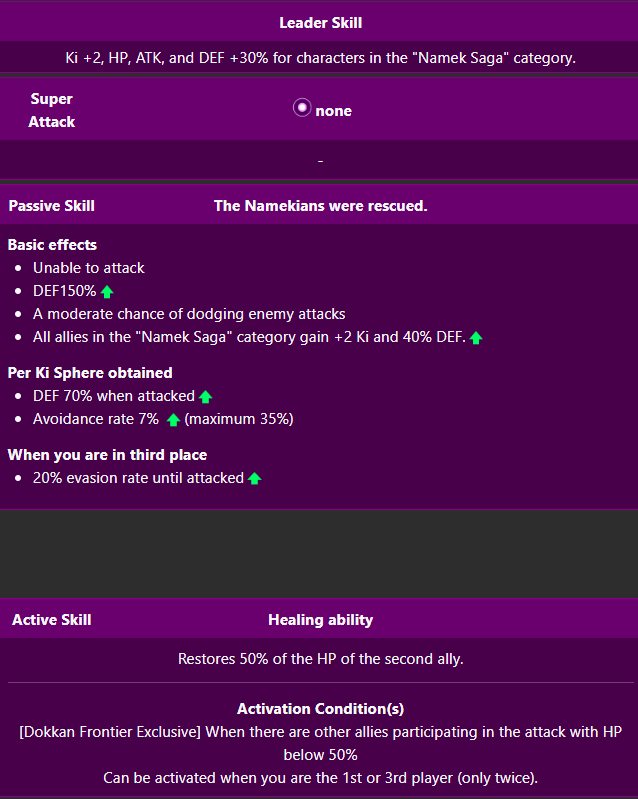This screenshot has height=799, width=638.
Task: Click the "Healing ability" skill title
Action: (320, 620)
